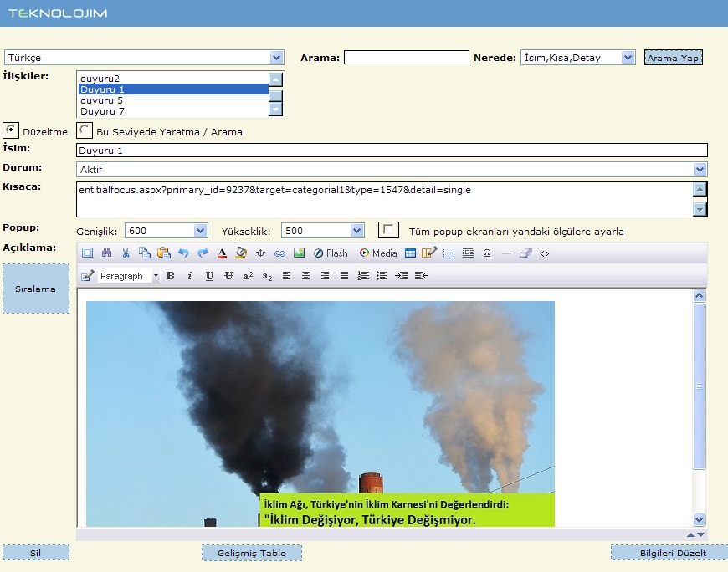
Task: Cut selection with scissors icon
Action: (126, 253)
